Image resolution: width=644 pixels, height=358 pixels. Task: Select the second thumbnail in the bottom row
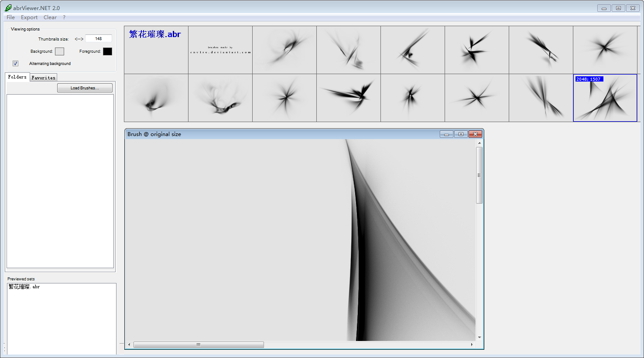click(220, 98)
